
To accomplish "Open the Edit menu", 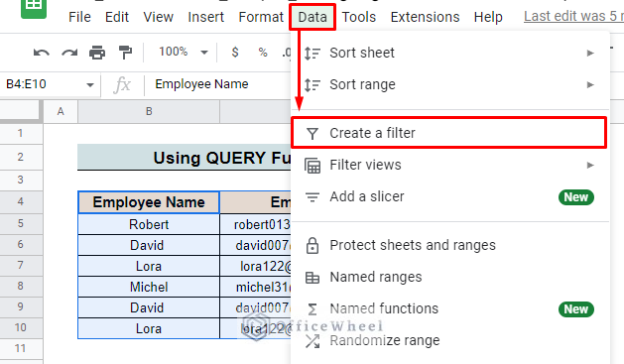I will pos(117,17).
